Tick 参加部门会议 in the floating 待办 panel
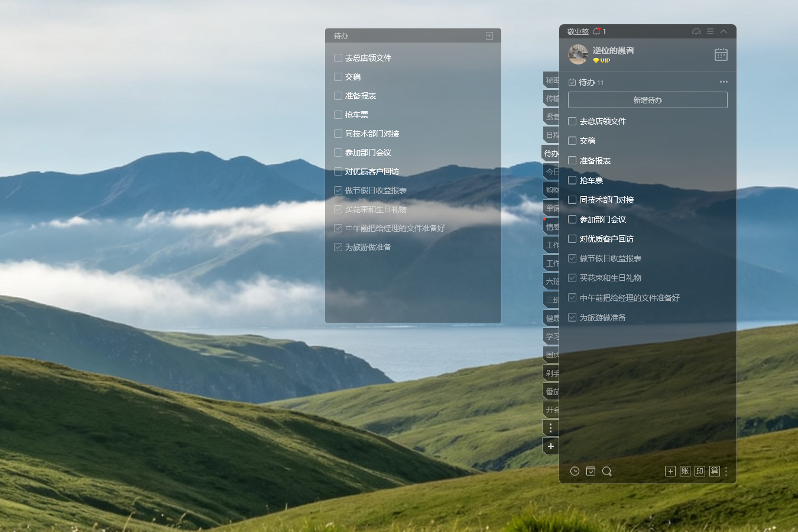Viewport: 798px width, 532px height. (338, 153)
